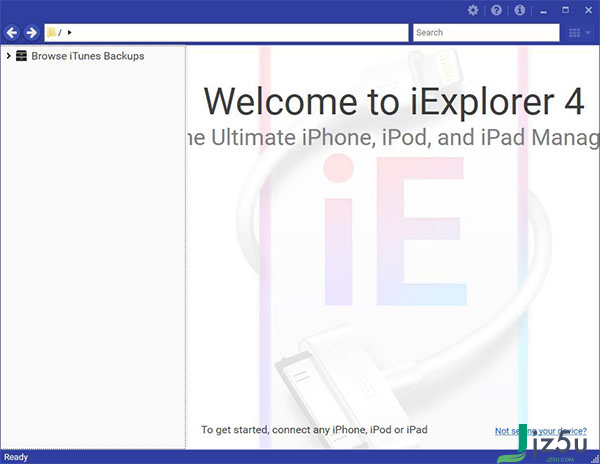
Task: Open the help question mark icon
Action: click(496, 10)
